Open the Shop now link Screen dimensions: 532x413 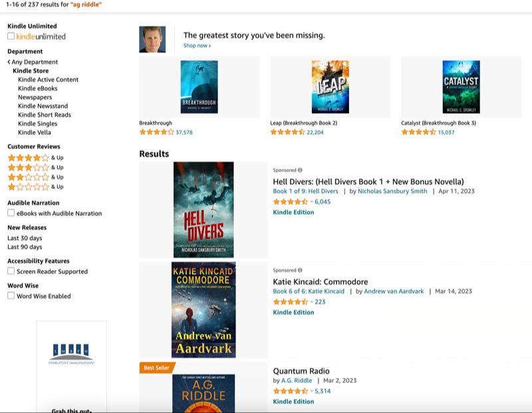[x=197, y=46]
